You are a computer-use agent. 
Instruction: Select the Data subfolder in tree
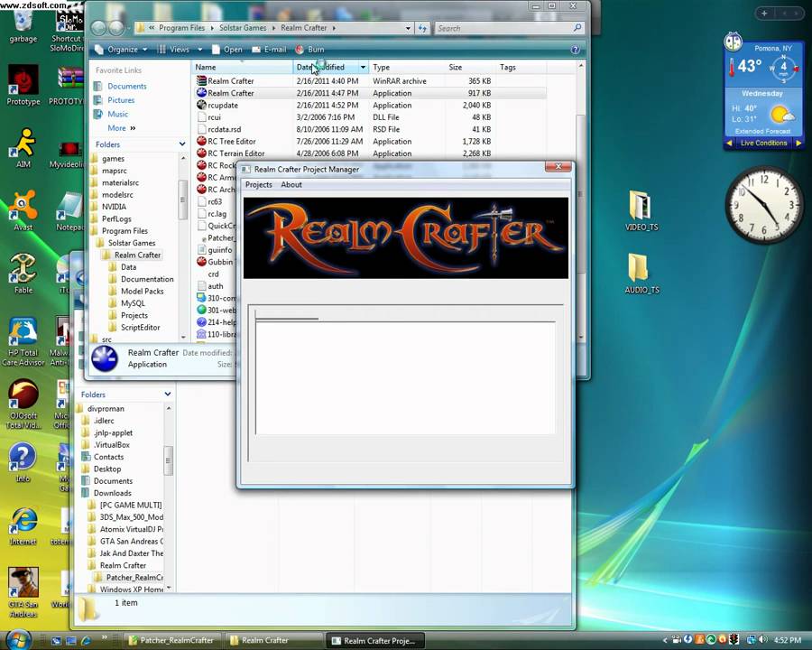tap(128, 267)
